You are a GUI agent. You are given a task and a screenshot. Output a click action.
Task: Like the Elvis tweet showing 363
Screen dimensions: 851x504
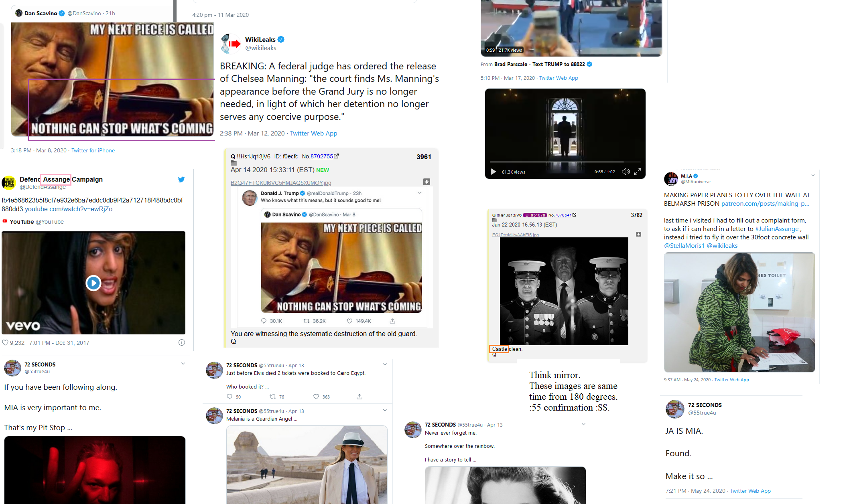pyautogui.click(x=316, y=397)
